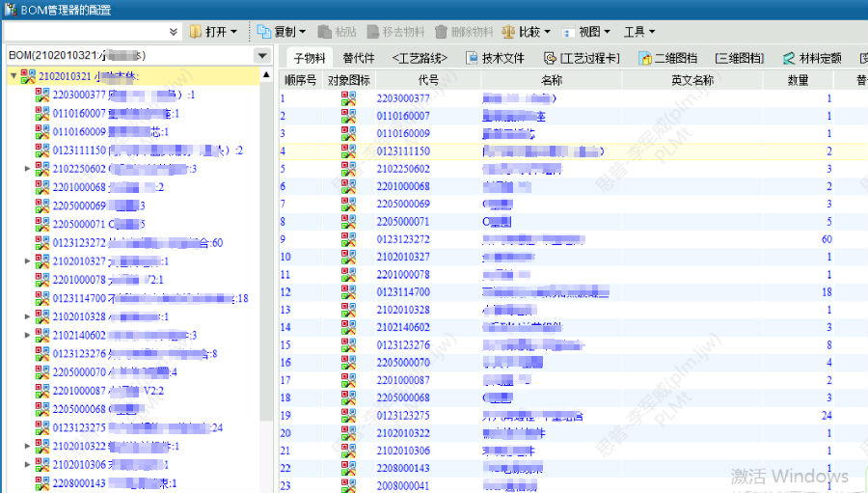Open the BOM selector combo box arrow
Screen dimensions: 868x493
point(262,56)
